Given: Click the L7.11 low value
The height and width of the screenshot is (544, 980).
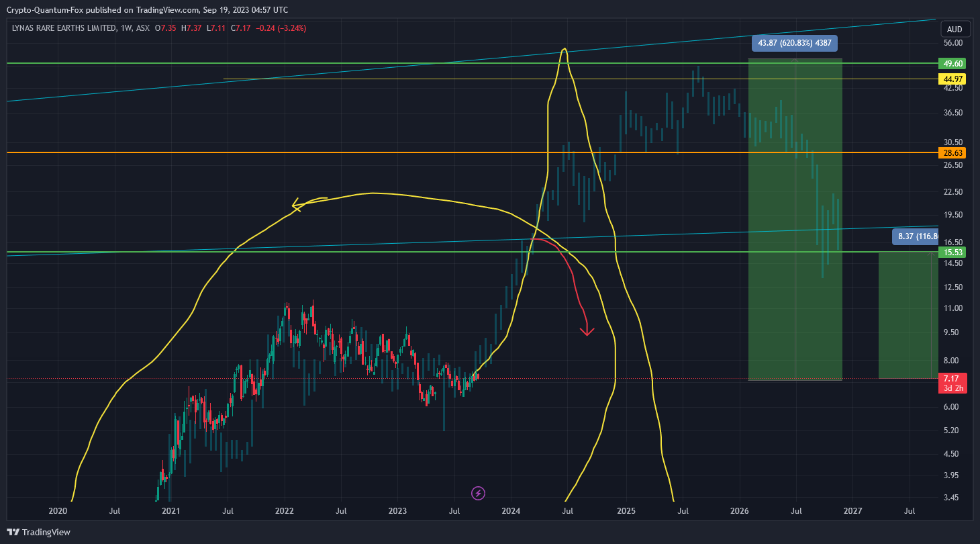Looking at the screenshot, I should (x=216, y=28).
